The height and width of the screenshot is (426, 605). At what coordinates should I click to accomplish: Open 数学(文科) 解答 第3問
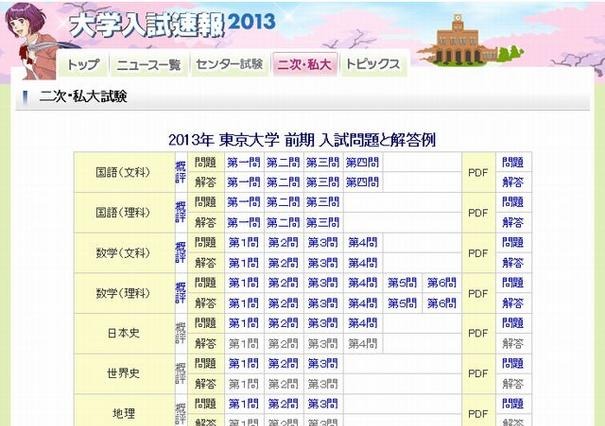click(323, 263)
